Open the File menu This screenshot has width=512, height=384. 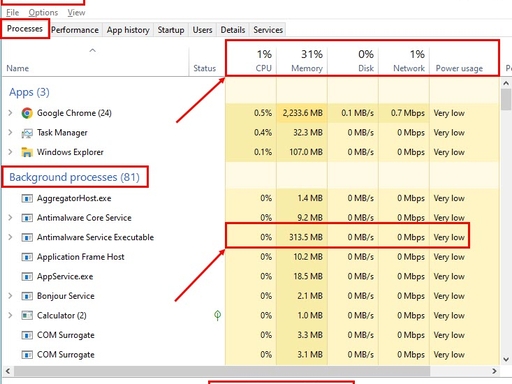pyautogui.click(x=13, y=13)
